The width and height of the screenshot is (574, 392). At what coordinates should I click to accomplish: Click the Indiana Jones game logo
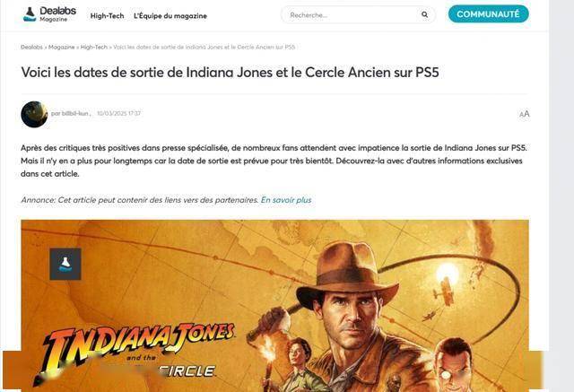tap(134, 353)
